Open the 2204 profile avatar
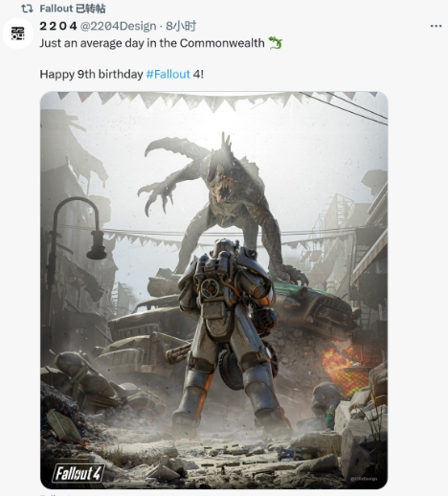The width and height of the screenshot is (448, 496). pos(18,34)
